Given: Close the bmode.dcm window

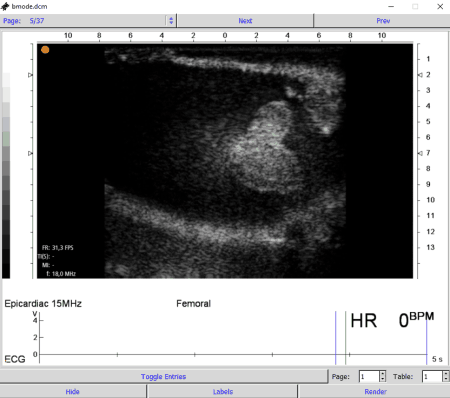Looking at the screenshot, I should pyautogui.click(x=440, y=6).
